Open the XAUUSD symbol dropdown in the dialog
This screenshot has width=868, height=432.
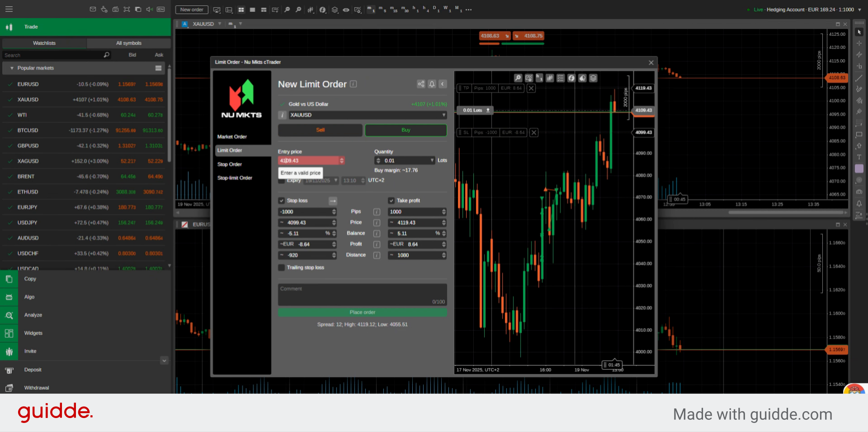[x=443, y=115]
